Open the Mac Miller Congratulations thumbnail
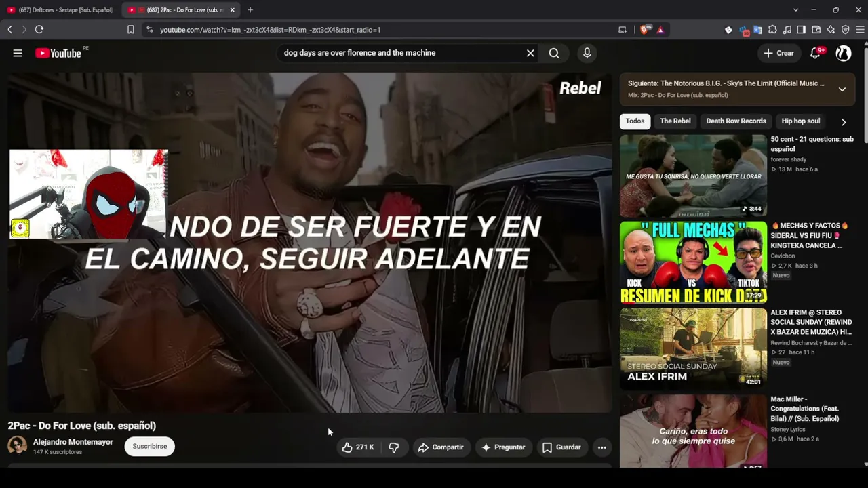Viewport: 868px width, 488px height. click(x=693, y=431)
